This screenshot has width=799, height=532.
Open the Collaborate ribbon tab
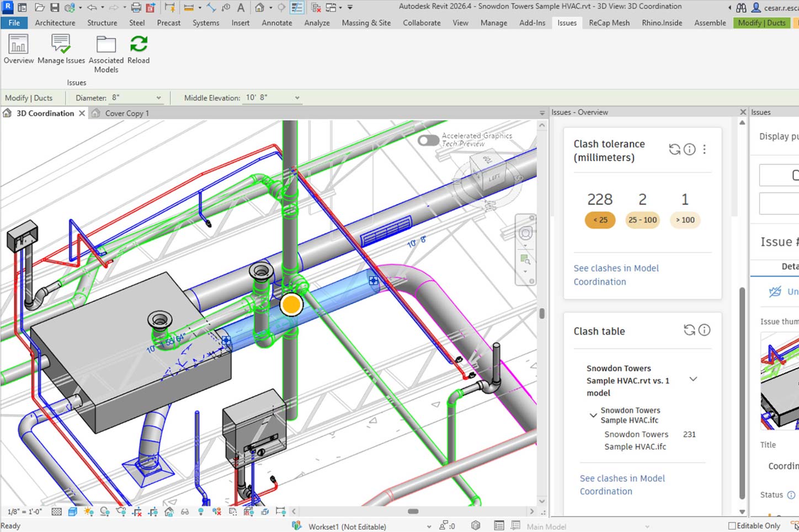pos(422,23)
